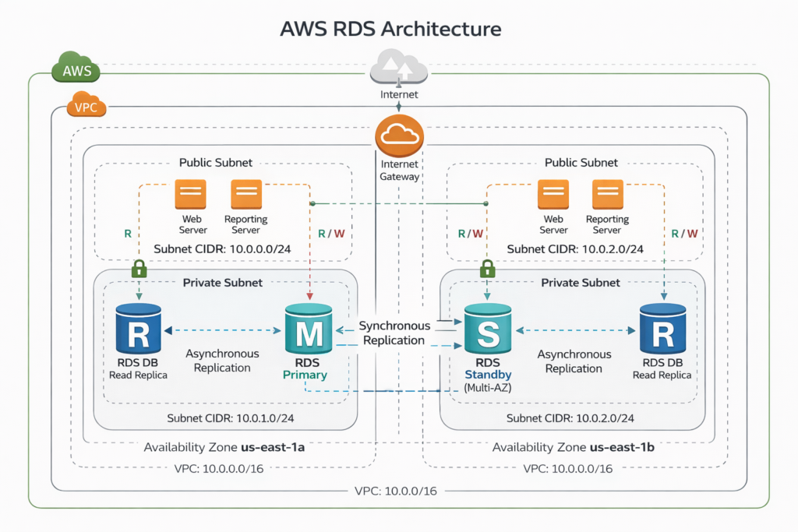Select the Synchronous Replication label
This screenshot has width=798, height=532.
point(394,333)
